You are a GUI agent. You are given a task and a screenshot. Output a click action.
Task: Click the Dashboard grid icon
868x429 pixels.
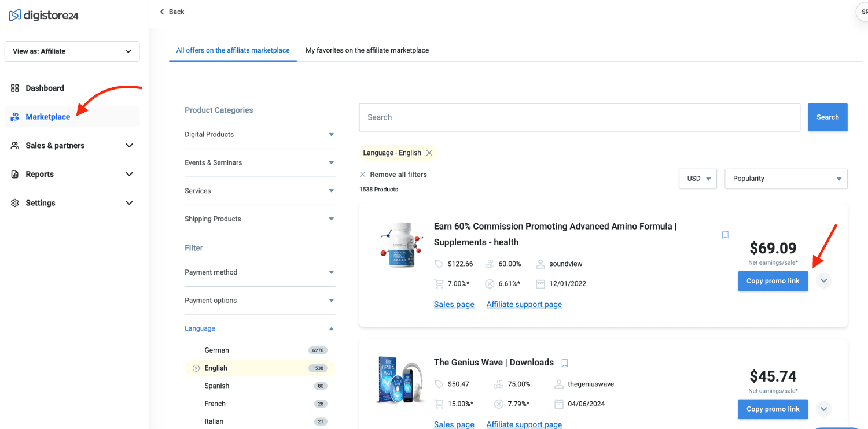click(15, 88)
